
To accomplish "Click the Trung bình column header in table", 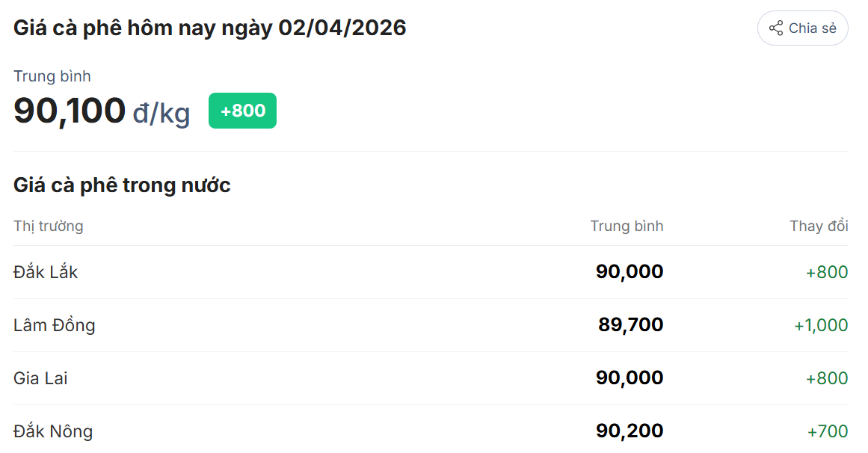I will 627,226.
